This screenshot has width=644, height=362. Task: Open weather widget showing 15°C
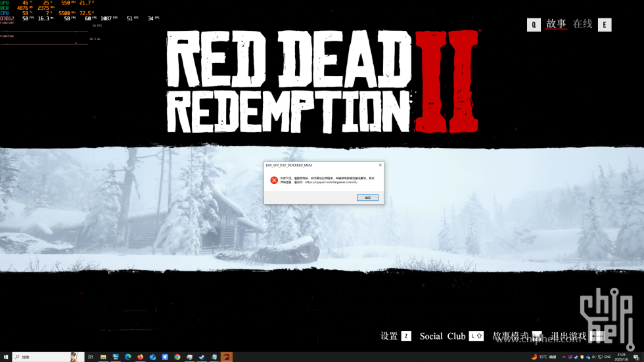pyautogui.click(x=543, y=357)
